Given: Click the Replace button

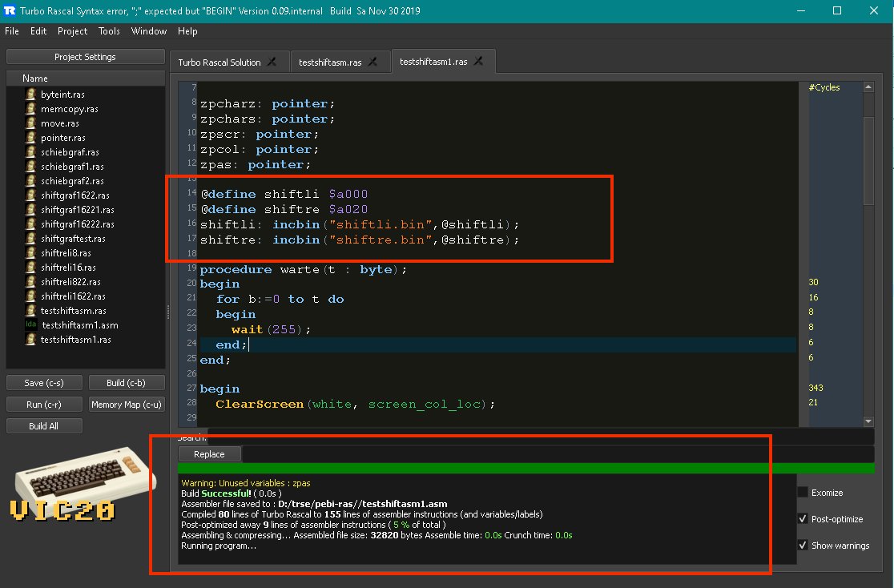Looking at the screenshot, I should click(209, 454).
